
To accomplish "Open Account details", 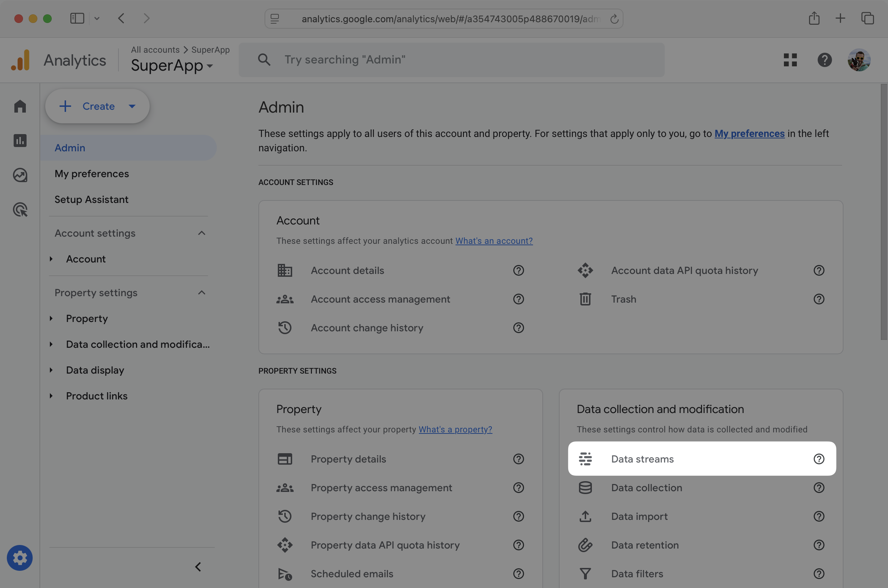I will (347, 270).
